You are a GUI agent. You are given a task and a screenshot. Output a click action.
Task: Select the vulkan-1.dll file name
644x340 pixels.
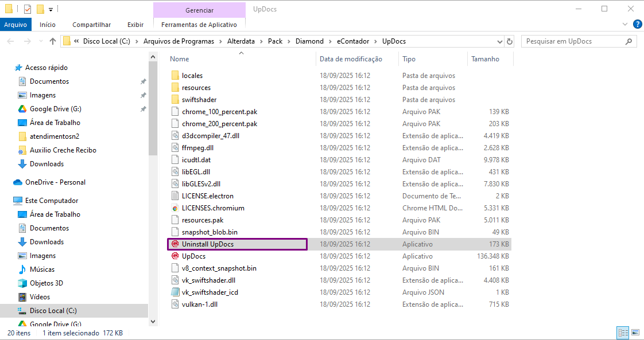coord(200,304)
